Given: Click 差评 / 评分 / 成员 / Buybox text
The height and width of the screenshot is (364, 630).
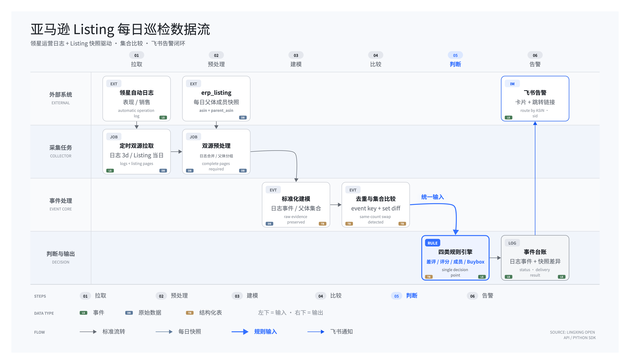Looking at the screenshot, I should [x=455, y=262].
